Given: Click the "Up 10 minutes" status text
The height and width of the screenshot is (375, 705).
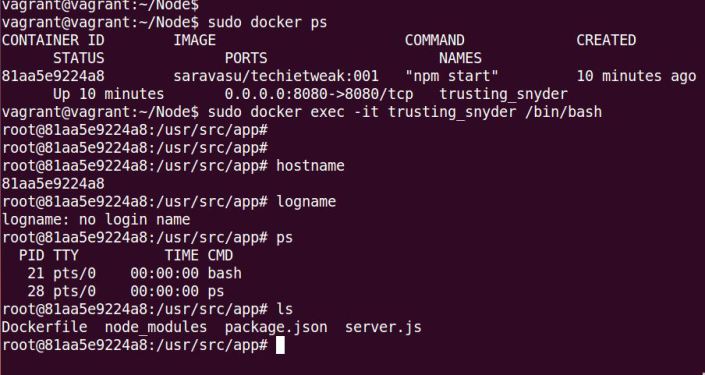Looking at the screenshot, I should coord(109,94).
